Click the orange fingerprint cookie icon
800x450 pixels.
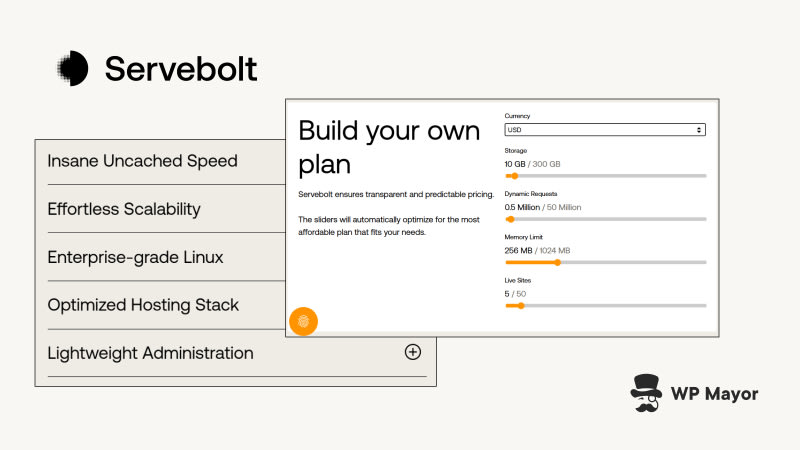304,320
